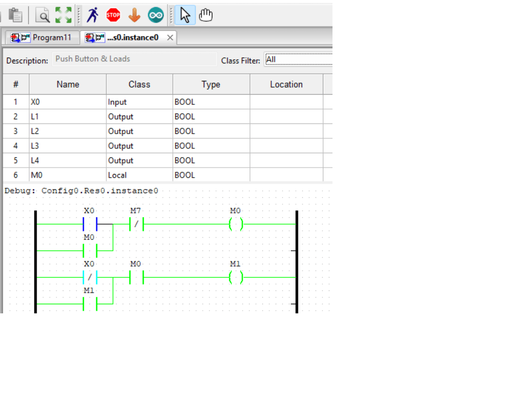Click the M7 negated contact in the ladder
This screenshot has width=532, height=399.
pyautogui.click(x=136, y=224)
